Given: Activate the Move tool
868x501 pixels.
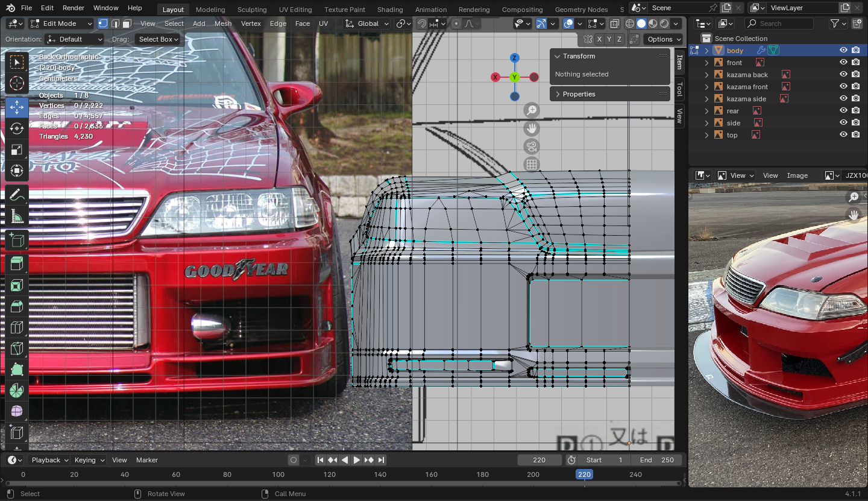Looking at the screenshot, I should tap(17, 107).
